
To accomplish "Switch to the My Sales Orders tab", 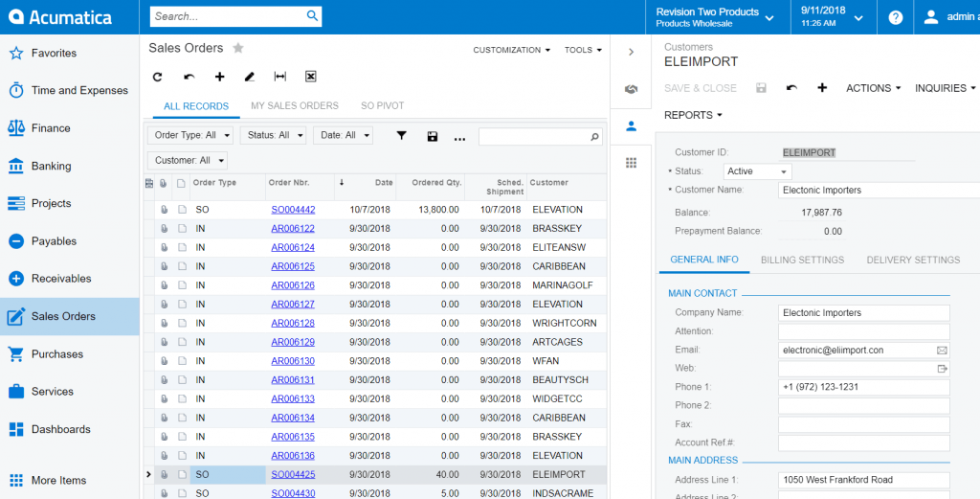I will (x=295, y=106).
